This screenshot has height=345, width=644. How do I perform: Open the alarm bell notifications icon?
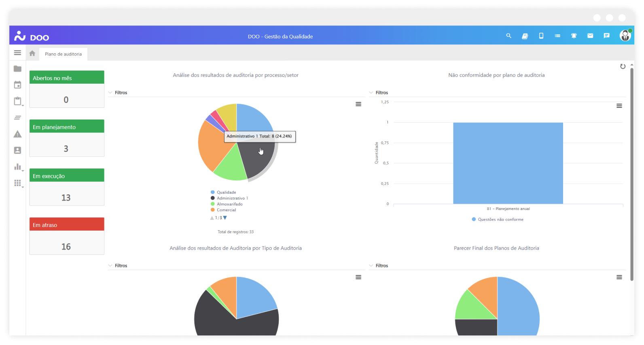click(x=574, y=36)
